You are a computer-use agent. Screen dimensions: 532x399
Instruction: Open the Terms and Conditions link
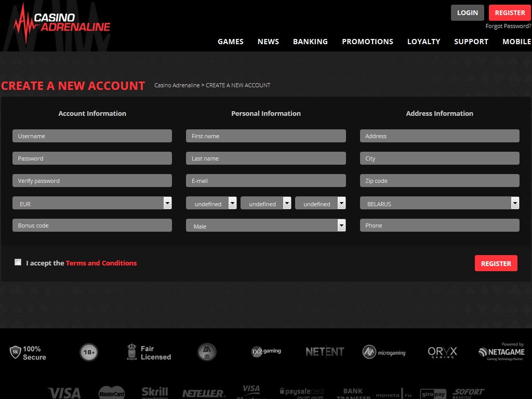click(x=101, y=263)
